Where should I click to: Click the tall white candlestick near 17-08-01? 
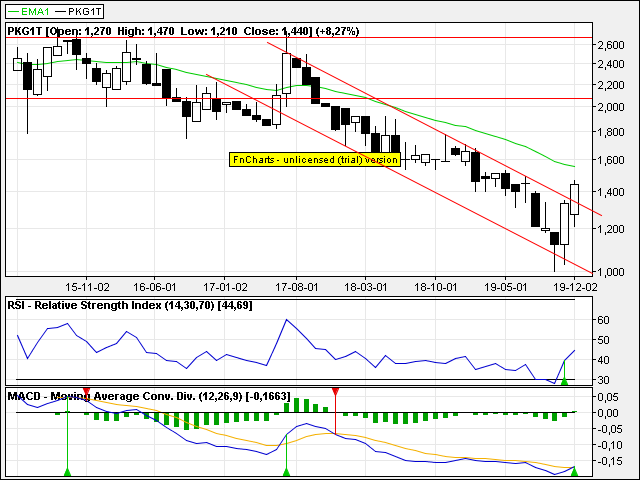(287, 73)
